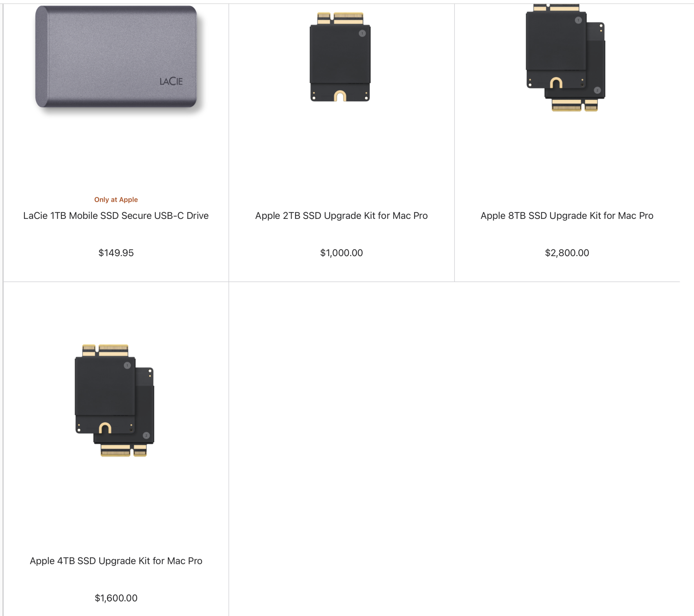
Task: Click the Only at Apple label
Action: [x=116, y=199]
